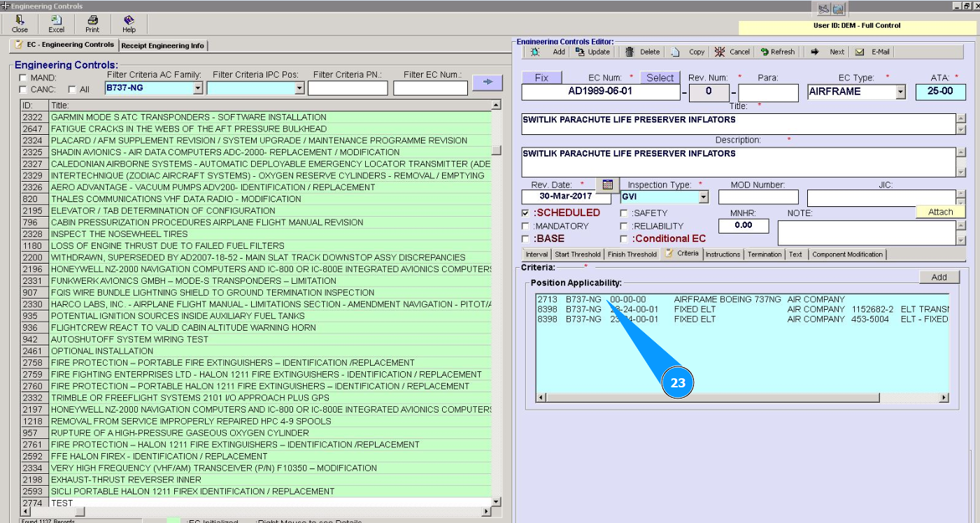Click the Filter EC Num input field
980x523 pixels.
point(430,88)
